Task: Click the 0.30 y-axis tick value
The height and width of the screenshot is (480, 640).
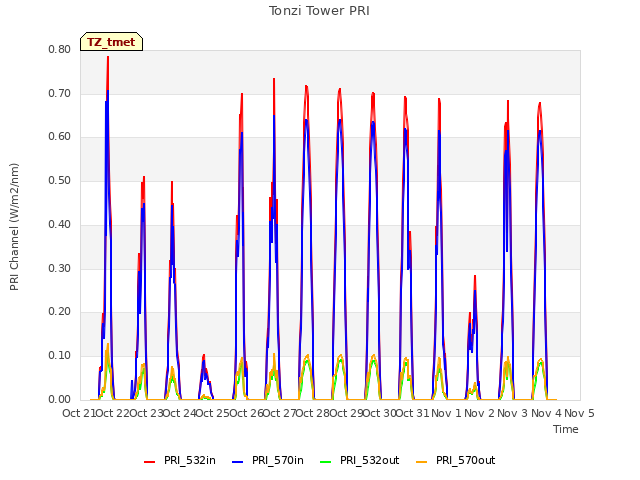Action: tap(60, 268)
